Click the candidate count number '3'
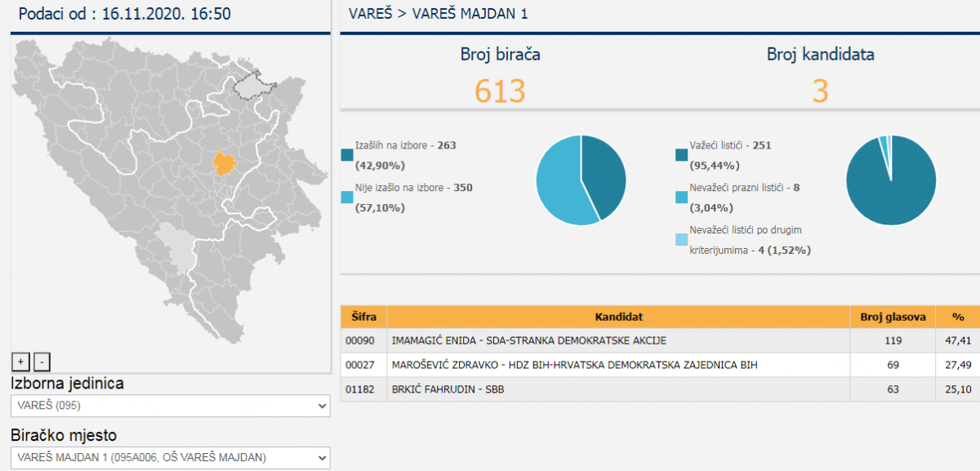 (x=820, y=91)
